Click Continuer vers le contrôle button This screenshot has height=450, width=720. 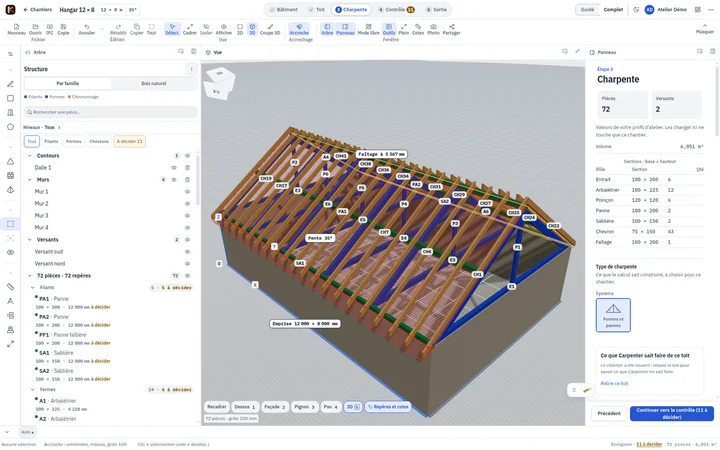click(x=672, y=414)
